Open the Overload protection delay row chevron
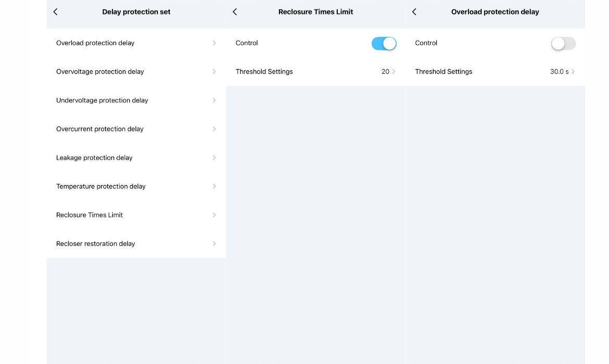Image resolution: width=609 pixels, height=364 pixels. point(214,43)
